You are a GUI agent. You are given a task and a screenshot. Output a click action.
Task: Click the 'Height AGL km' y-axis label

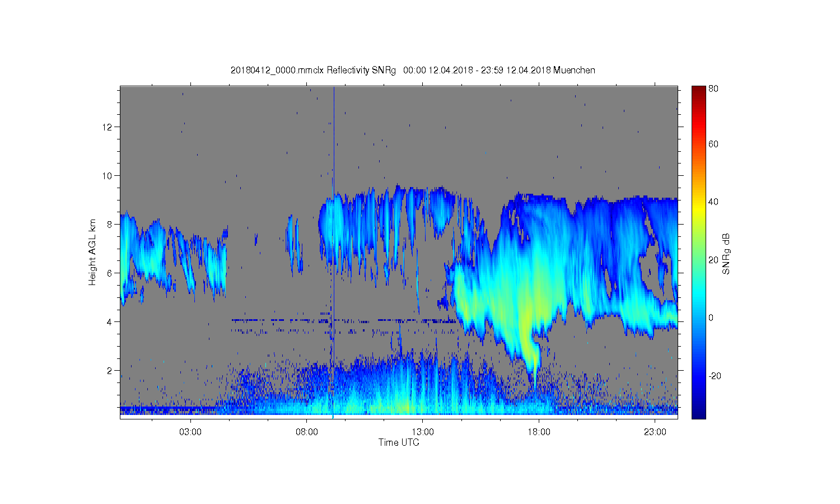pos(92,252)
